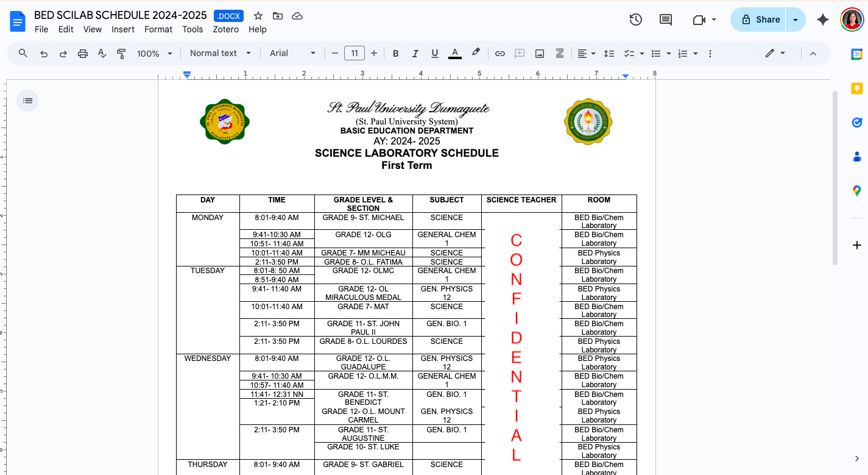Open line and paragraph spacing

(x=609, y=54)
